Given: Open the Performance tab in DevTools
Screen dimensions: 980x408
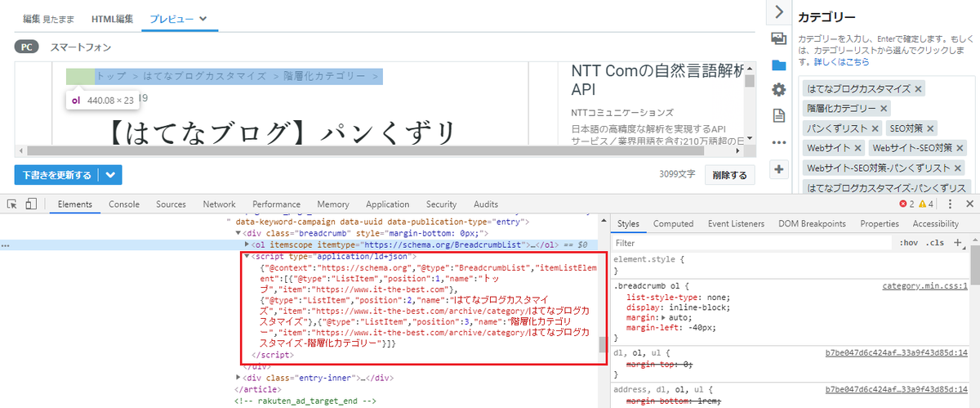Looking at the screenshot, I should click(x=276, y=204).
